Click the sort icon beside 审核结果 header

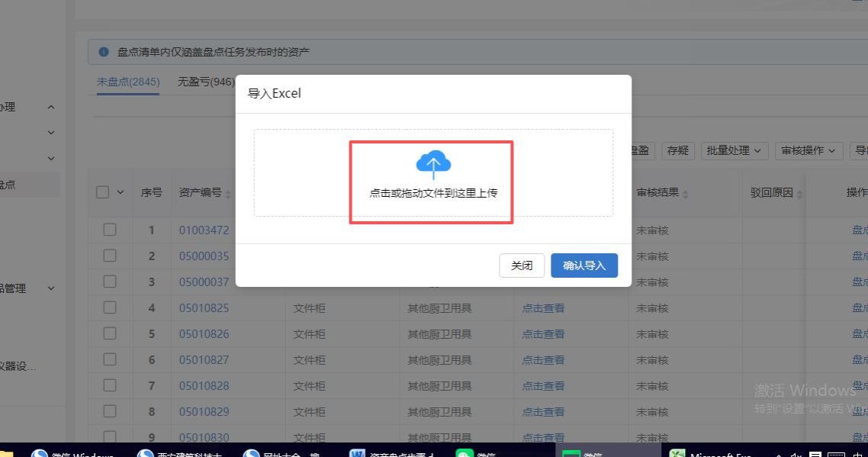tap(685, 194)
